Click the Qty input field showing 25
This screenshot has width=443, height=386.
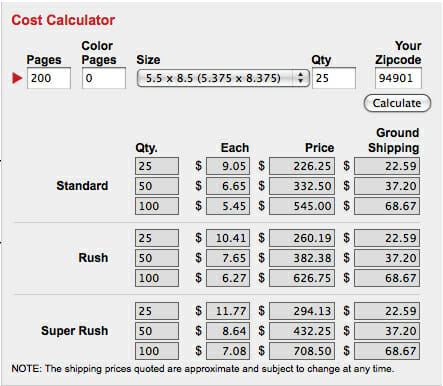coord(334,78)
